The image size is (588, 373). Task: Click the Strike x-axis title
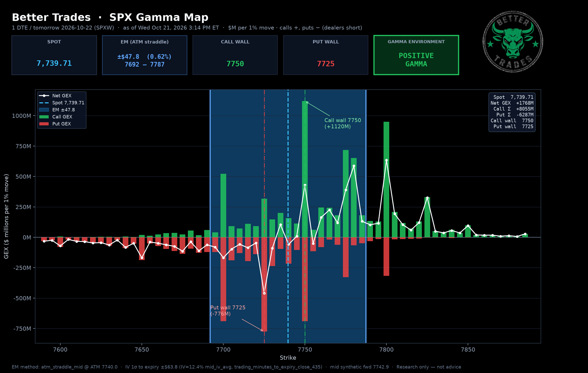(288, 358)
